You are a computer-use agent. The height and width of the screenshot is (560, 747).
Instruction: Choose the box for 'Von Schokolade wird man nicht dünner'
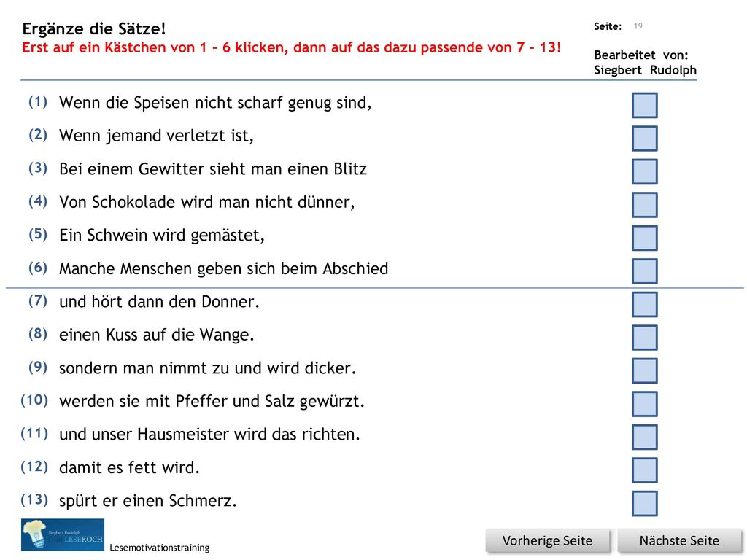pyautogui.click(x=645, y=205)
